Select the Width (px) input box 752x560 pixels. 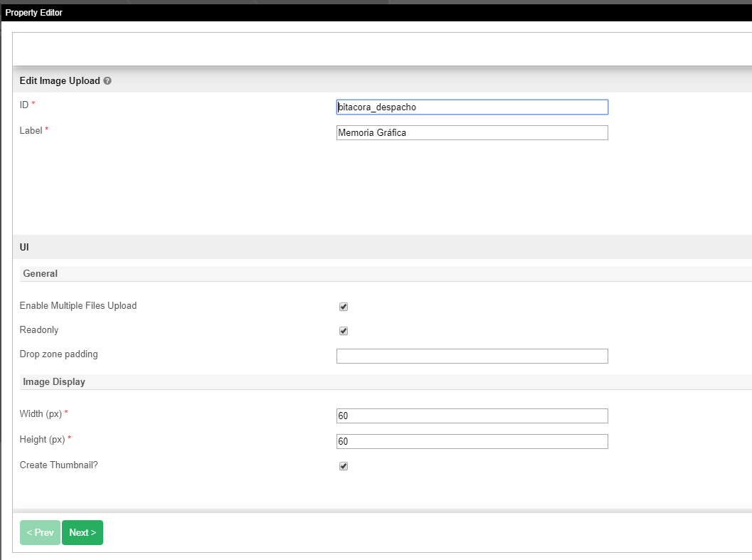[472, 416]
